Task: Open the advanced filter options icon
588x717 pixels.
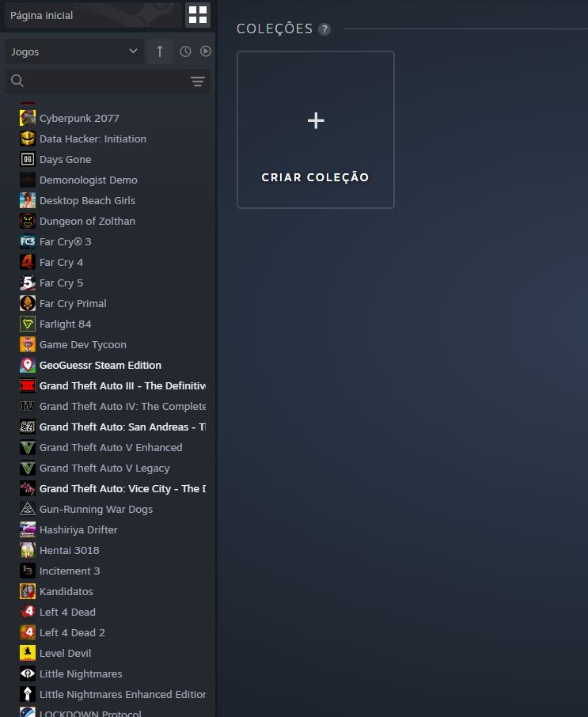Action: click(x=198, y=82)
